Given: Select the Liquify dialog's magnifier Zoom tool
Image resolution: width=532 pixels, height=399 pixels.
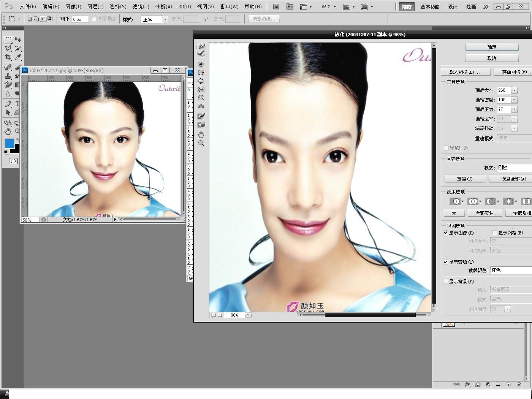Looking at the screenshot, I should 201,143.
